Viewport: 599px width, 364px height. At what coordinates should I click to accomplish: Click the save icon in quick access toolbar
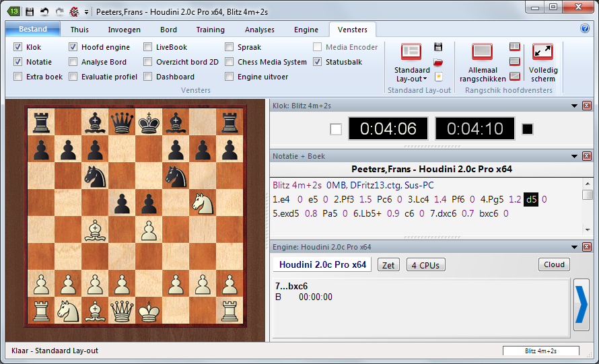[x=30, y=11]
